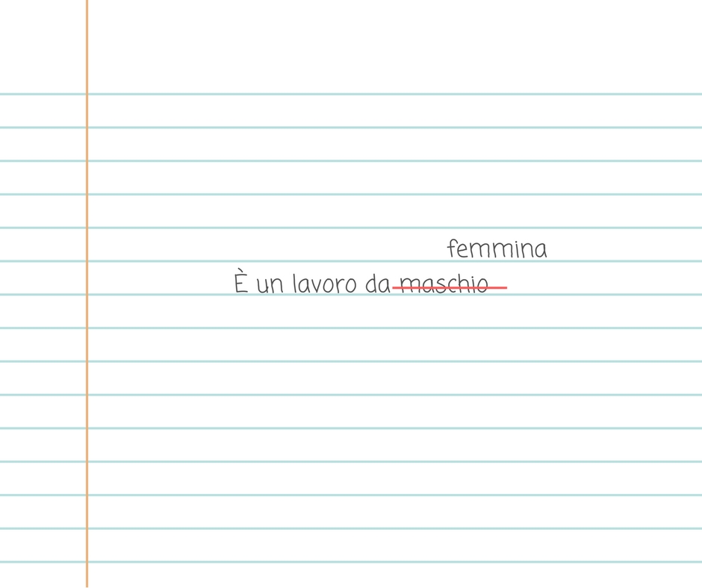Select the crossed-out word "maschio"
The width and height of the screenshot is (702, 588).
pyautogui.click(x=444, y=284)
